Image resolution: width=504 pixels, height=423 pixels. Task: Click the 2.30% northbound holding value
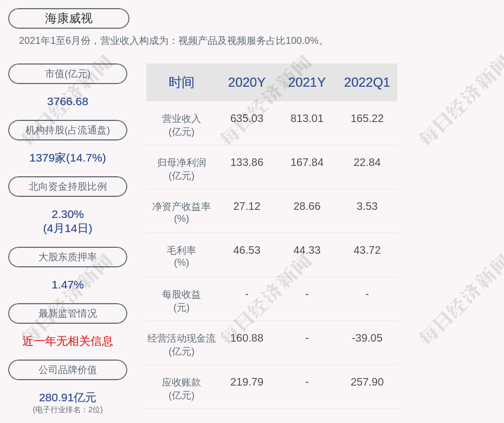pos(68,214)
